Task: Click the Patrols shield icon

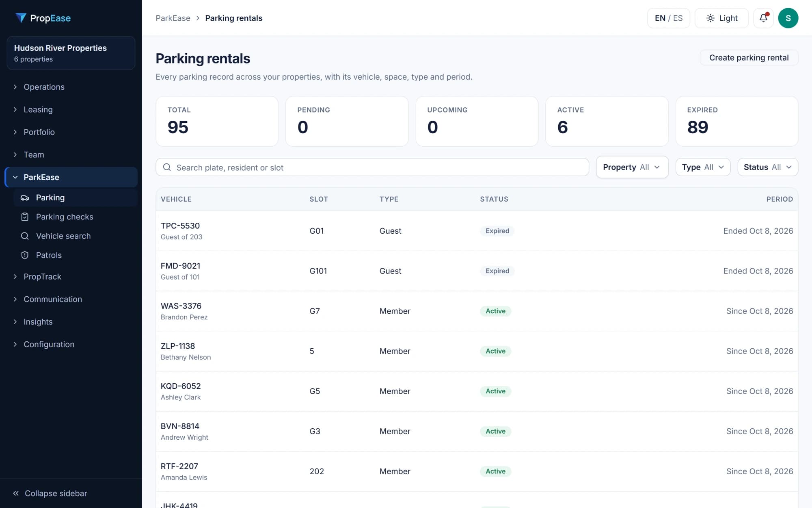Action: 25,255
